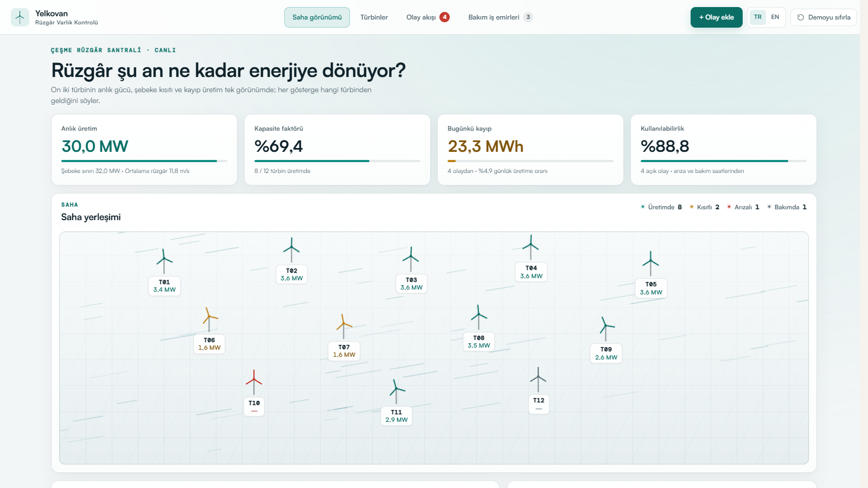Click the Kapasite faktörü progress bar

pos(337,161)
